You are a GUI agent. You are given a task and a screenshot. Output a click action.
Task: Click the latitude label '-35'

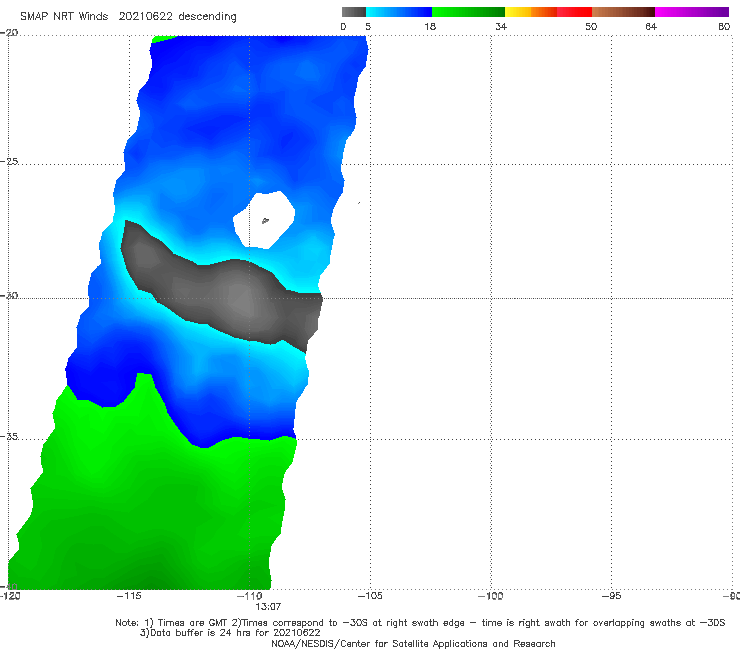coord(9,437)
